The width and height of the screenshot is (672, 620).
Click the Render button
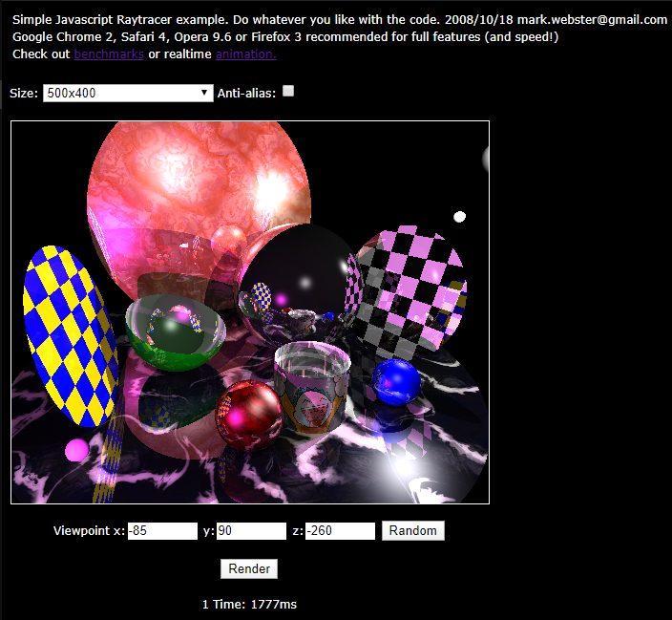click(249, 569)
